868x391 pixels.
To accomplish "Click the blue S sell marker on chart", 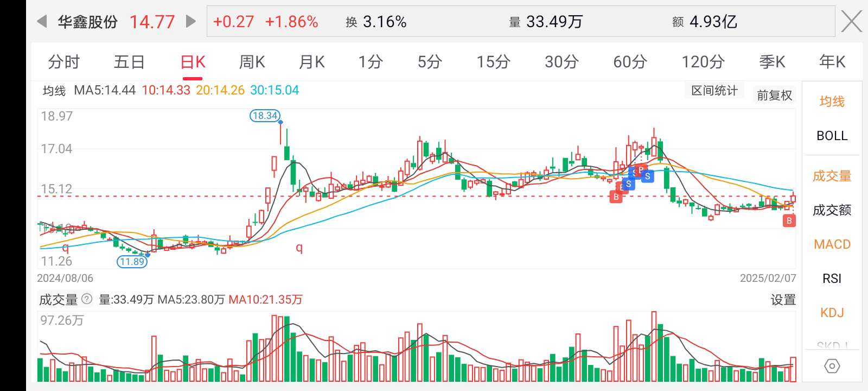I will [x=647, y=176].
